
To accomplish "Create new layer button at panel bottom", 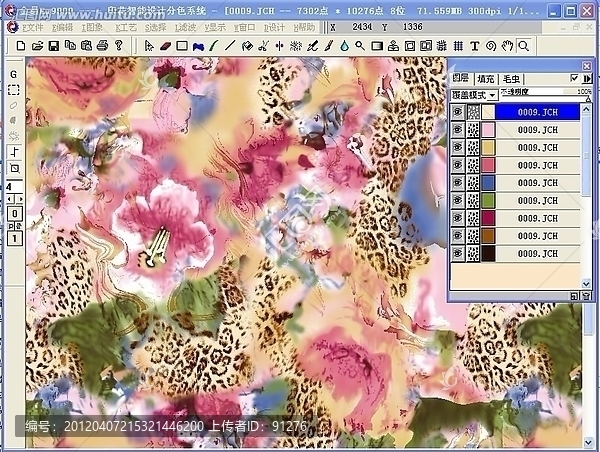I will tap(574, 296).
